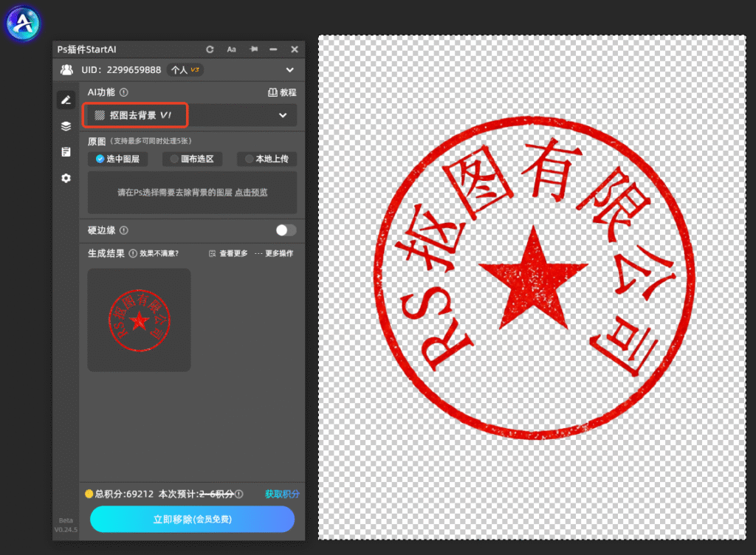This screenshot has height=555, width=756.
Task: Open the 抠图去背景 V1 function dropdown
Action: click(x=192, y=115)
